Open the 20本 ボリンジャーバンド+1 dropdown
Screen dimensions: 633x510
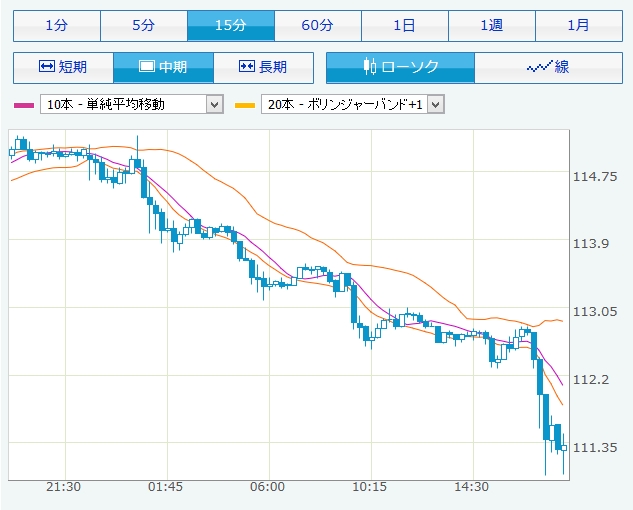[x=353, y=105]
